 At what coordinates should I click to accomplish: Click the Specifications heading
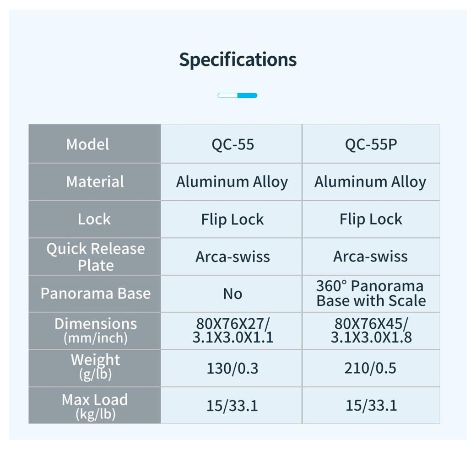pos(238,59)
